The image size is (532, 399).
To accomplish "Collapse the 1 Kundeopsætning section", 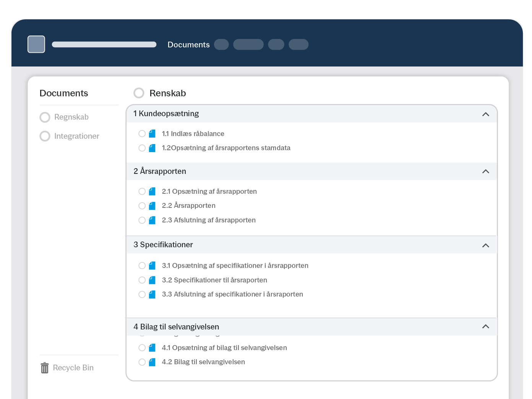I will (x=485, y=114).
